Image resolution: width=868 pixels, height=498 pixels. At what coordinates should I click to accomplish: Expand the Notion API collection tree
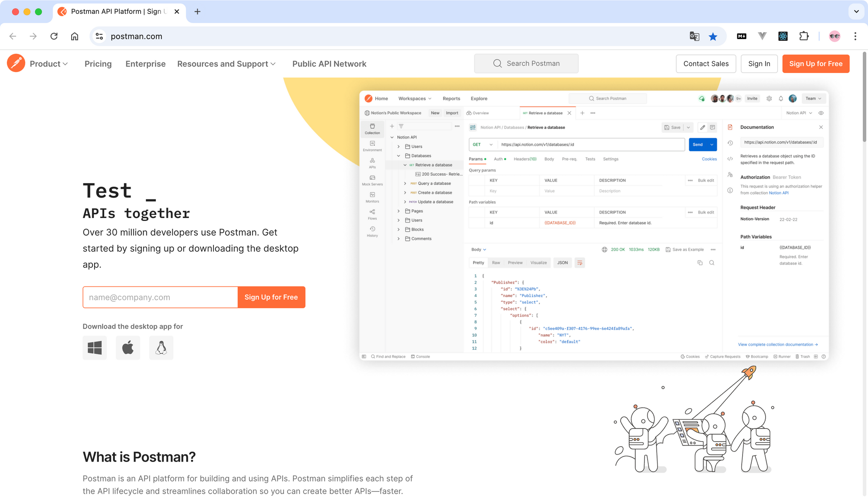coord(391,137)
